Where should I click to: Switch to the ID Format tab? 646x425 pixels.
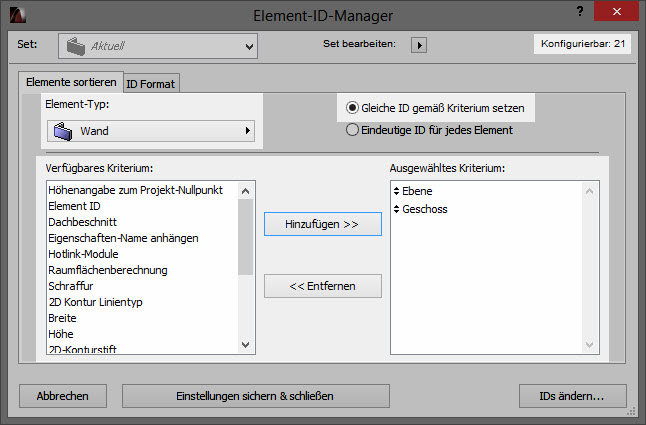click(150, 84)
